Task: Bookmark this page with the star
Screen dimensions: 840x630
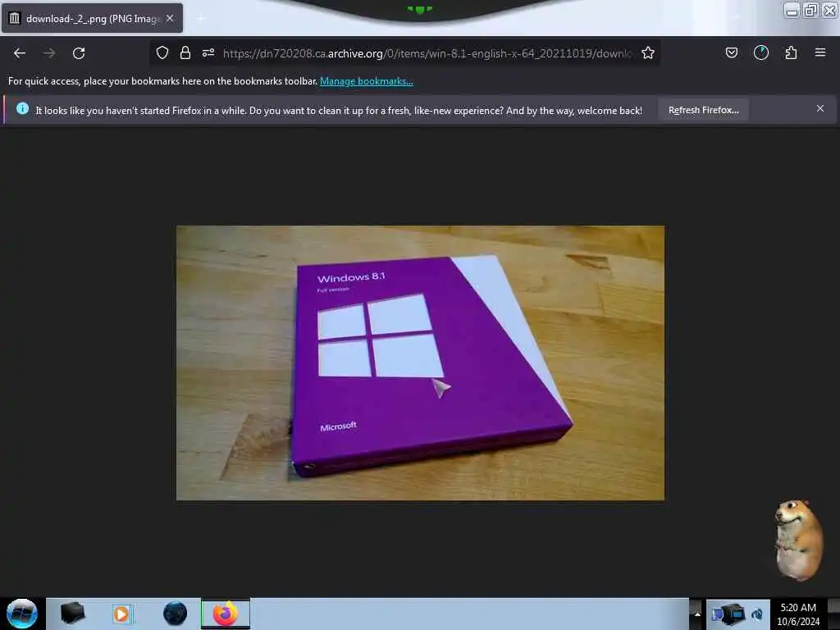Action: pos(648,52)
